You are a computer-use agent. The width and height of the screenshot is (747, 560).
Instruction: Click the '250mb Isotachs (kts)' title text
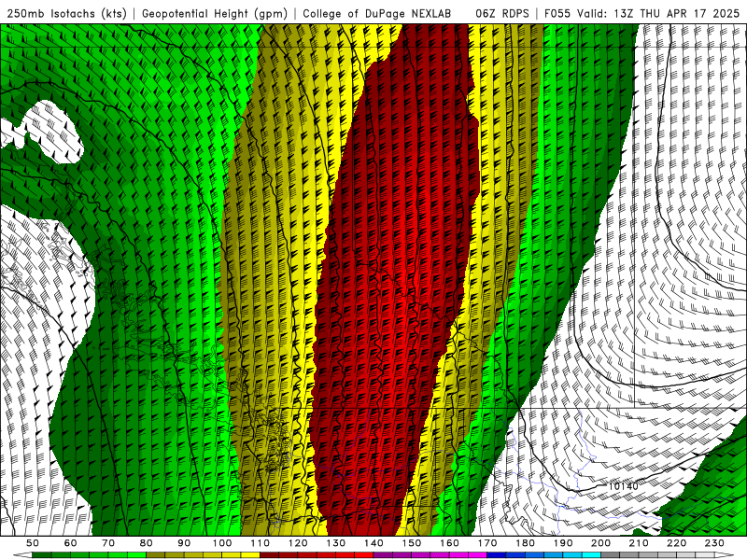66,13
